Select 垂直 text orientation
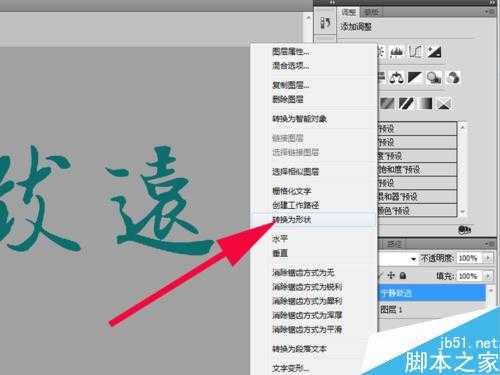The image size is (500, 375). click(280, 253)
